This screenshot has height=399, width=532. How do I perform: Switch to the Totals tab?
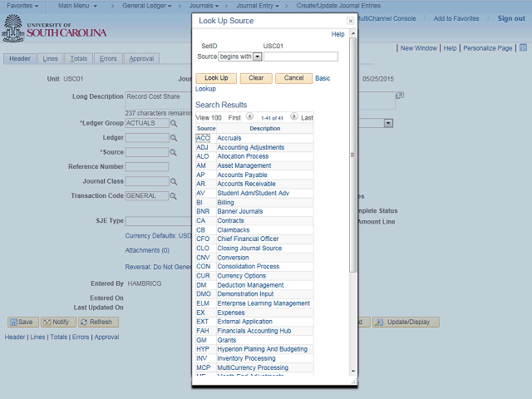coord(79,59)
